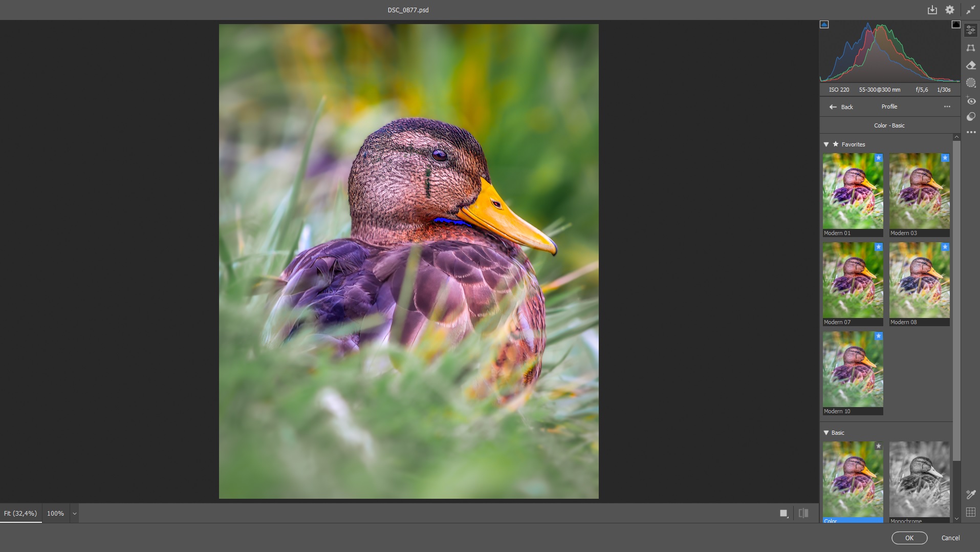
Task: Collapse the Basic profile group
Action: pos(826,433)
